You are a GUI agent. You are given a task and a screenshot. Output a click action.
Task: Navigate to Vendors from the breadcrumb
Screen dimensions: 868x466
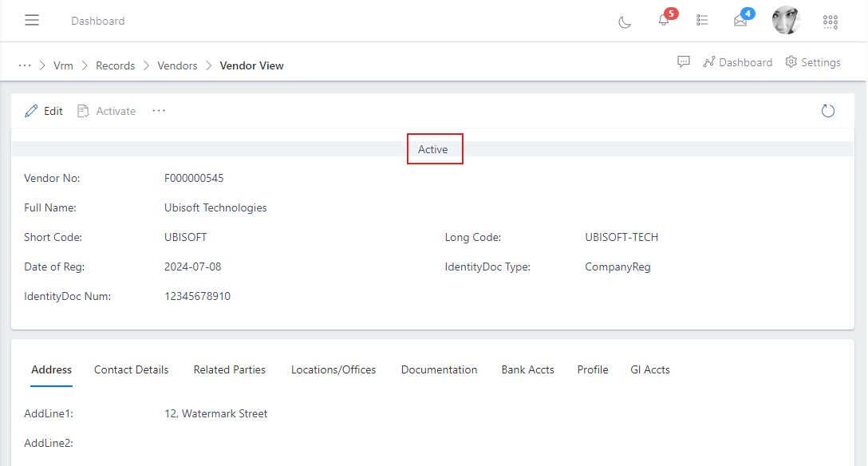point(177,65)
